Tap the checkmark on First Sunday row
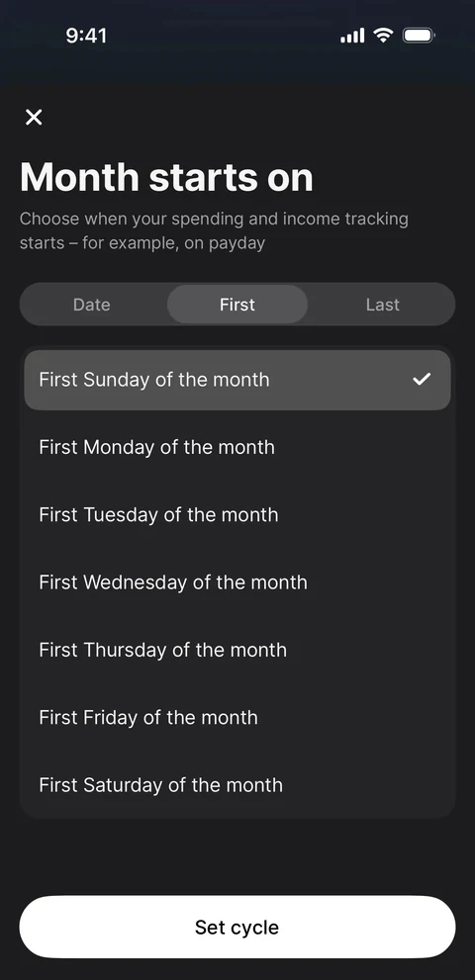 point(422,379)
